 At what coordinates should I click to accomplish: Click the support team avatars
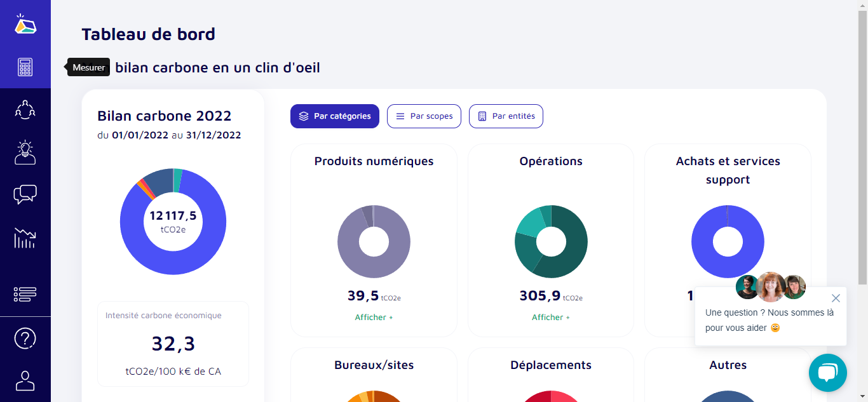click(x=771, y=287)
